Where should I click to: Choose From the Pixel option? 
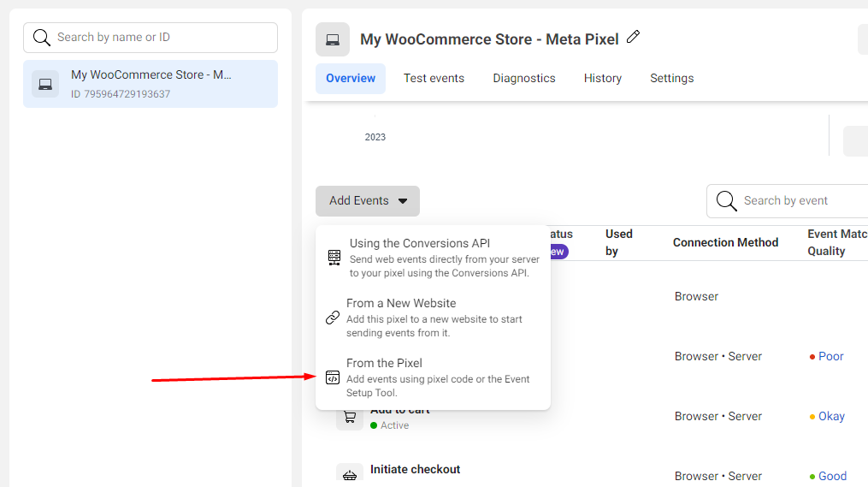click(433, 377)
